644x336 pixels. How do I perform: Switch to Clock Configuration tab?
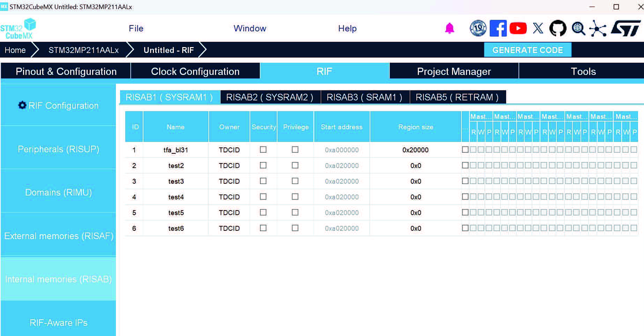click(195, 71)
